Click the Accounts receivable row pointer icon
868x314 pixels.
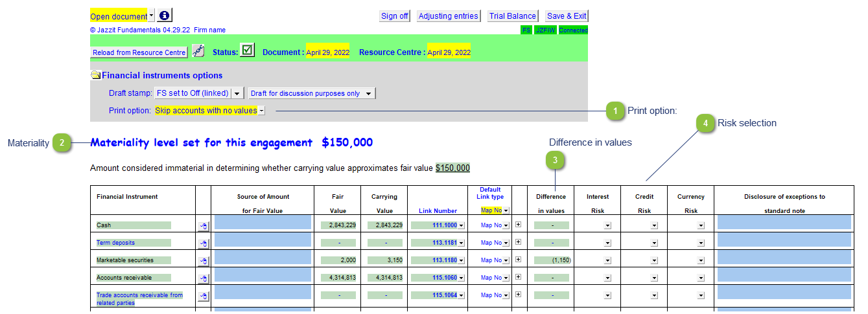click(x=203, y=278)
